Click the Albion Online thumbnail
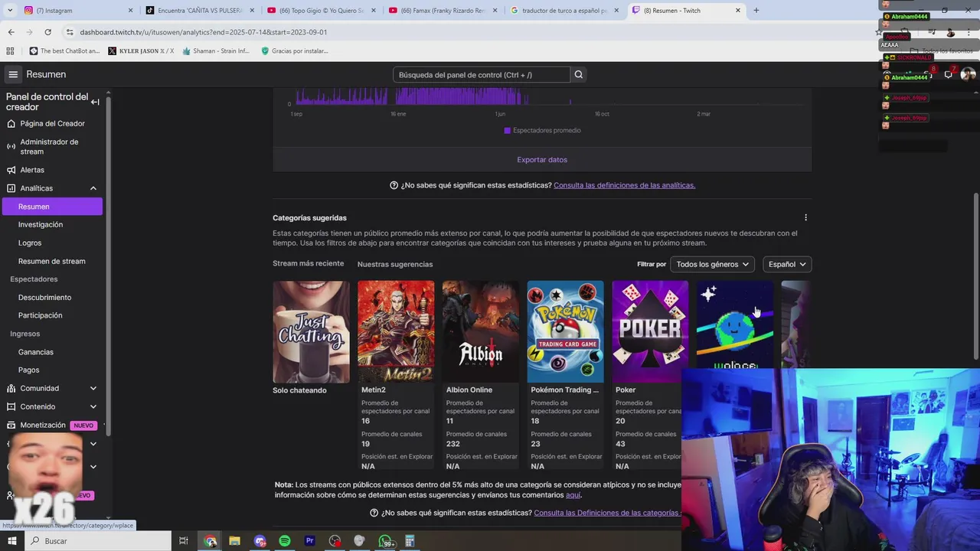 tap(481, 331)
